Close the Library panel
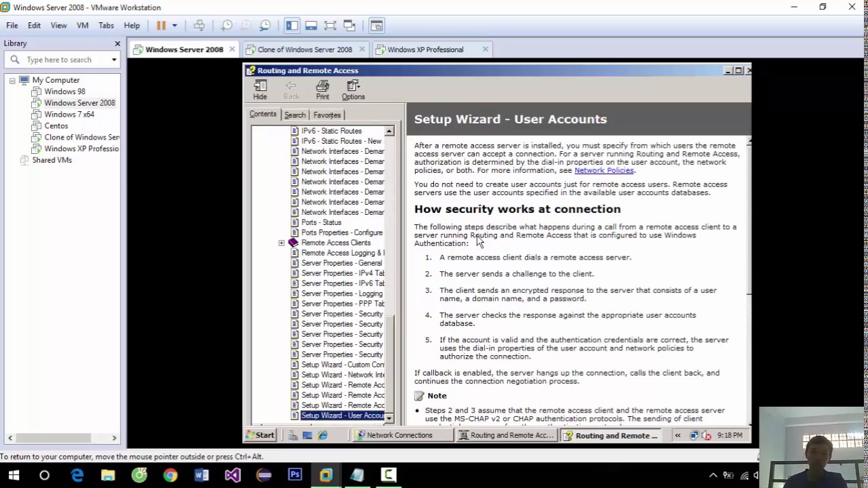 (117, 43)
